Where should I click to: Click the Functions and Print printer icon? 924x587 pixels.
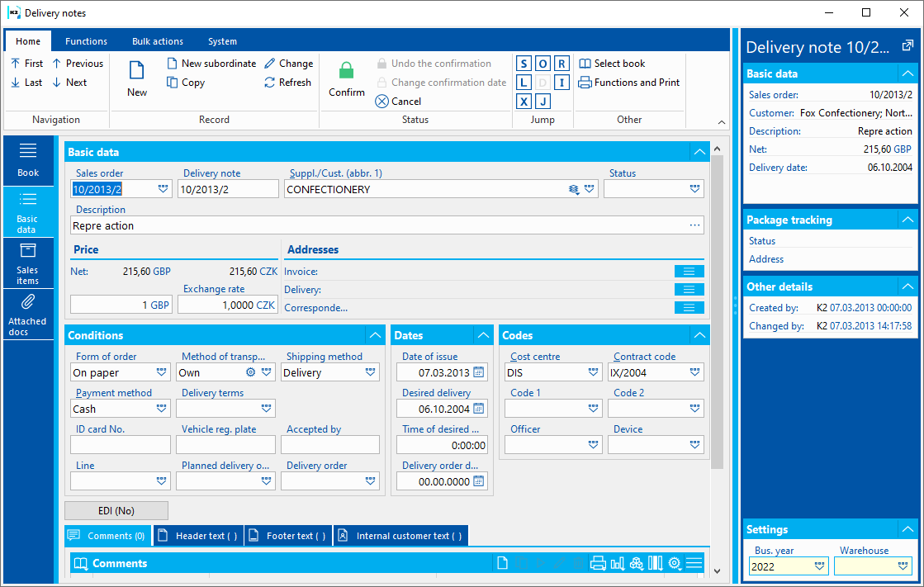coord(585,83)
